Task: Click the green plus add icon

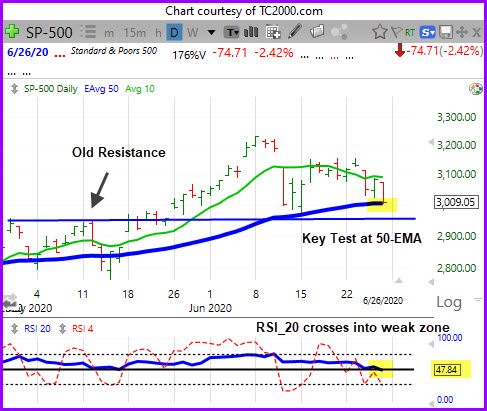Action: pyautogui.click(x=12, y=32)
